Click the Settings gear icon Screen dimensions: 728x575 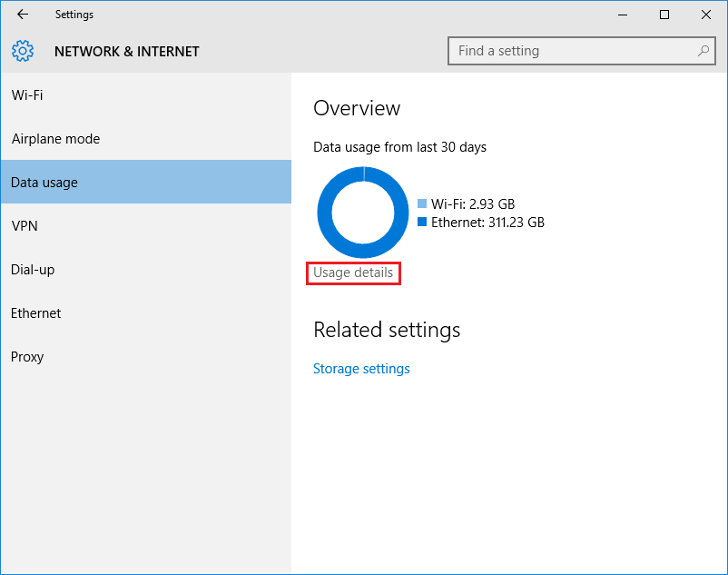(23, 51)
